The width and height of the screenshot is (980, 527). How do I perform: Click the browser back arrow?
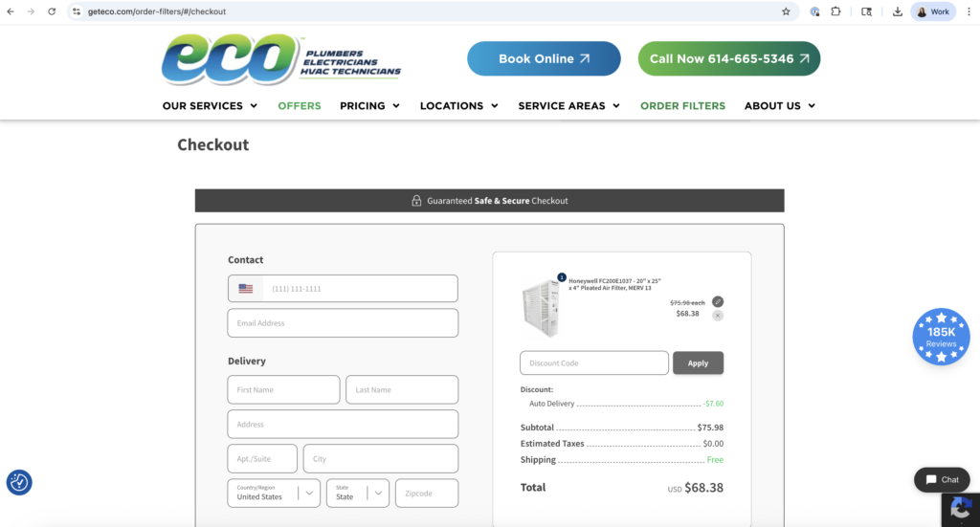tap(11, 11)
